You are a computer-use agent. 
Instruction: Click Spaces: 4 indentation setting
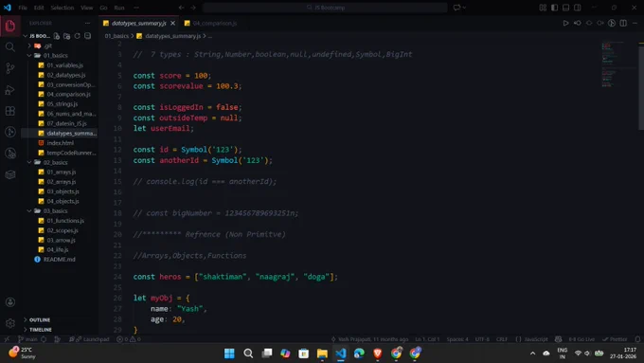457,339
